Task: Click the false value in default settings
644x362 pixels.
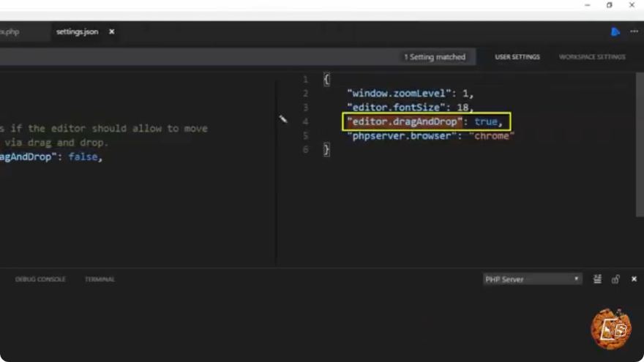Action: [83, 157]
